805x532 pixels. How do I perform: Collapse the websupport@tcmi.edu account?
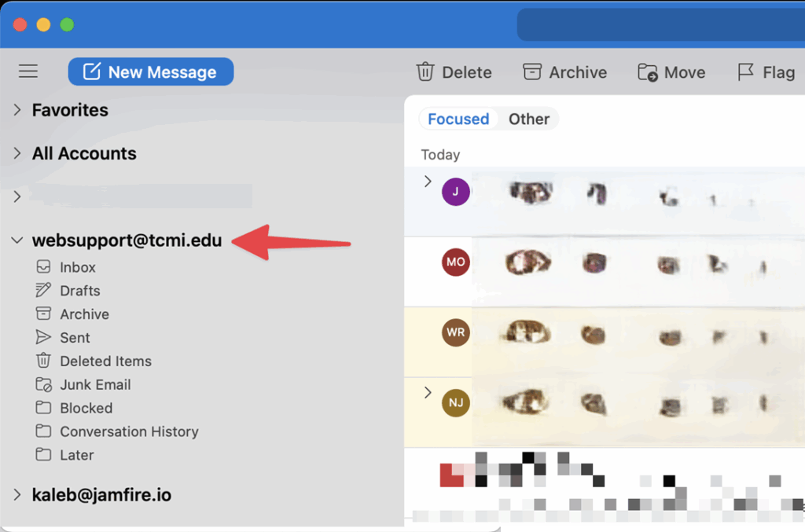pos(17,240)
